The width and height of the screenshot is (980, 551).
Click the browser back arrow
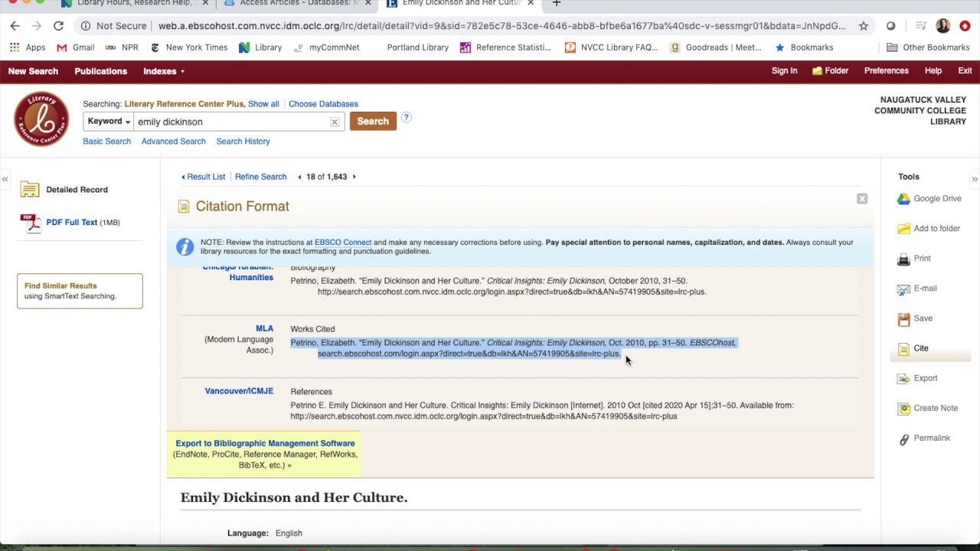(15, 26)
